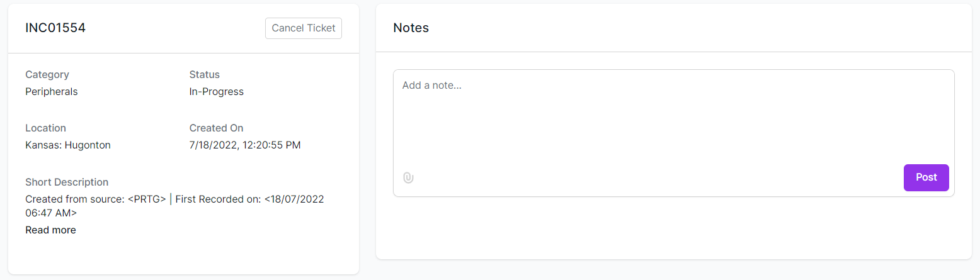The height and width of the screenshot is (280, 980).
Task: Select the Category field label
Action: pyautogui.click(x=47, y=74)
